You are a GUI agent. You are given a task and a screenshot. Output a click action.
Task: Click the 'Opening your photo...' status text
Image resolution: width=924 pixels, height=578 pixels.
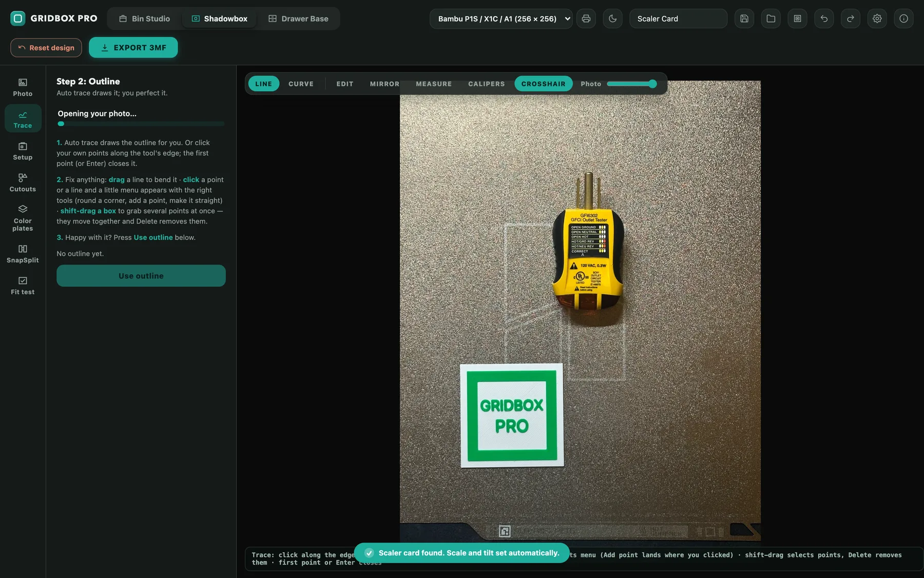[x=97, y=114]
